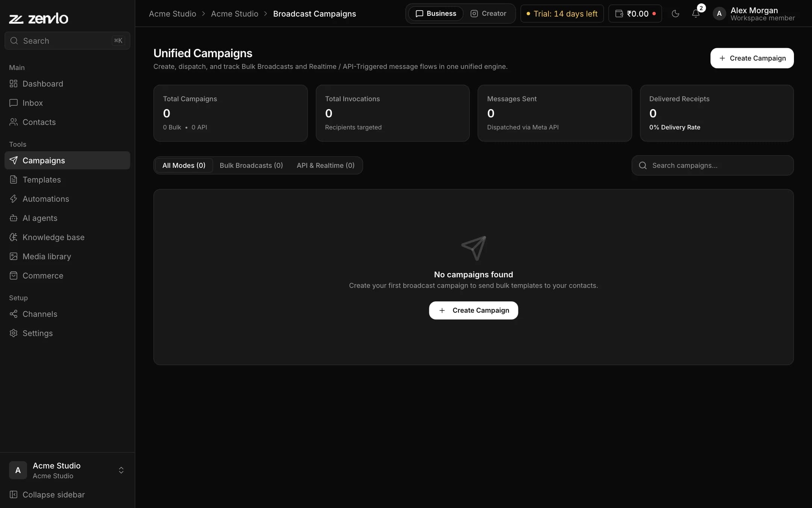
Task: Click the Unified Campaigns heading
Action: tap(203, 53)
